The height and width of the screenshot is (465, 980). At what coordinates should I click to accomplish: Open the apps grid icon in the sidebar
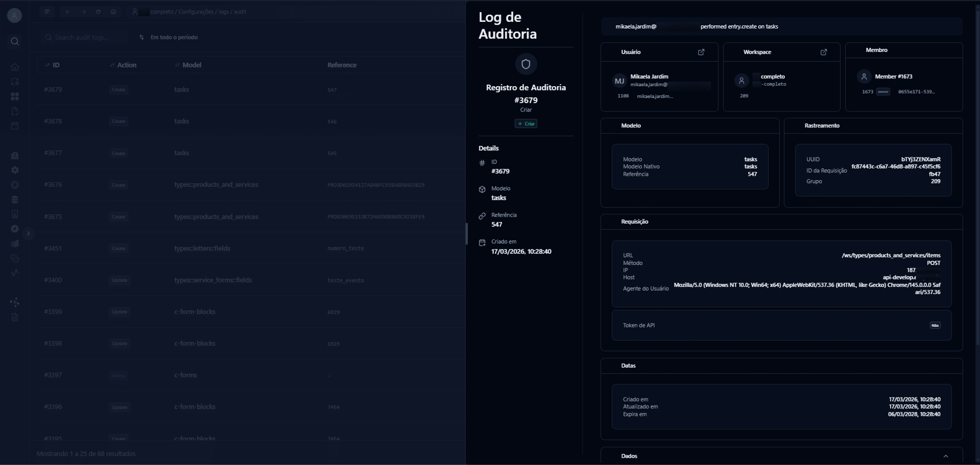15,96
